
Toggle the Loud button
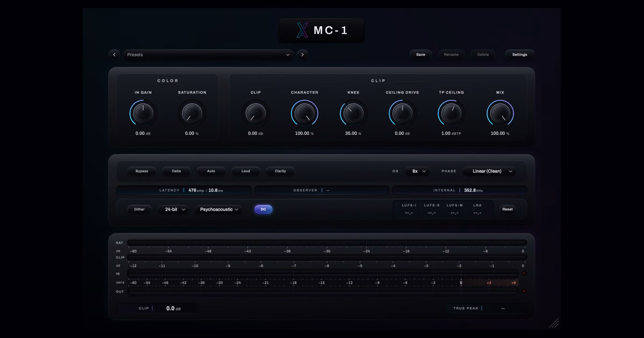pyautogui.click(x=245, y=171)
